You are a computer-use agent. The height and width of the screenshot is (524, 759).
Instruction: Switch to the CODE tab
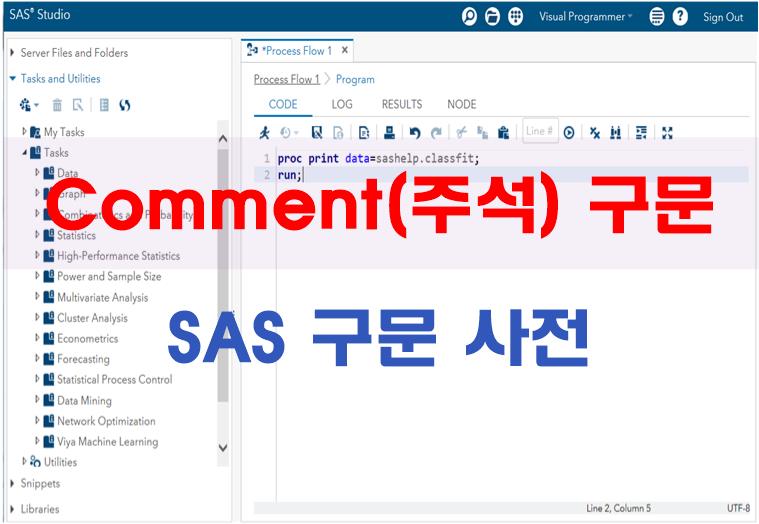click(283, 104)
